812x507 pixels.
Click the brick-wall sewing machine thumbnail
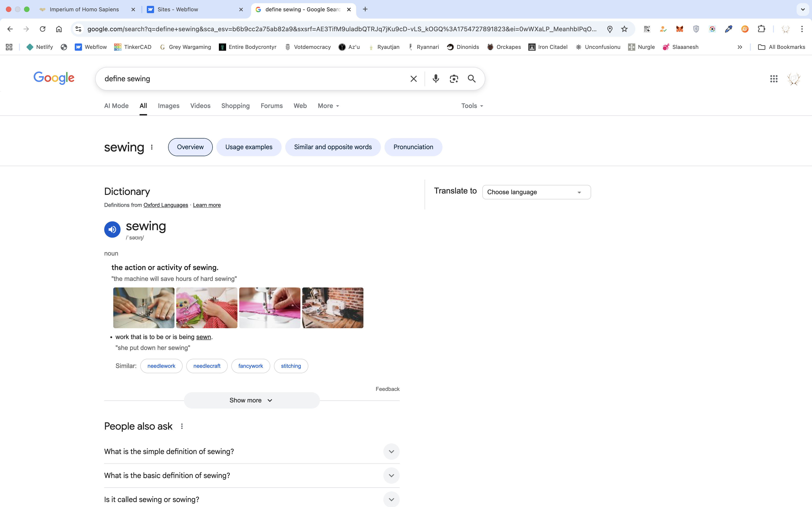coord(333,308)
